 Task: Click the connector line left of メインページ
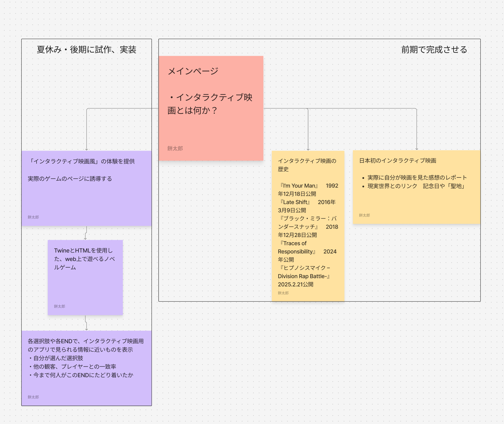point(120,108)
